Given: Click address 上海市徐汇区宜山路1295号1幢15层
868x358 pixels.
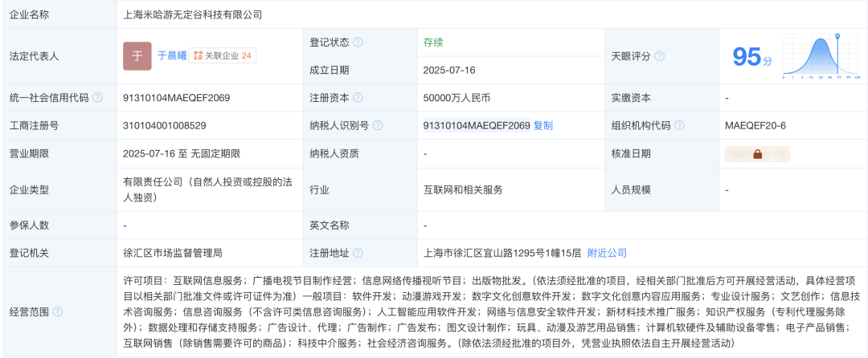Looking at the screenshot, I should 502,253.
